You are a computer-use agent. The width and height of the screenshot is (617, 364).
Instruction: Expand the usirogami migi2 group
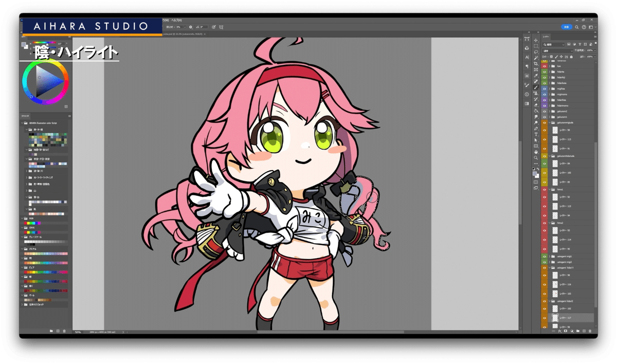(x=550, y=262)
